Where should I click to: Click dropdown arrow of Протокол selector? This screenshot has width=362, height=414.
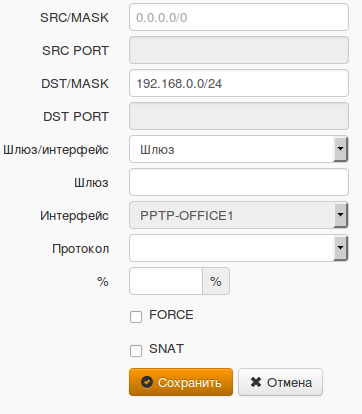pos(340,248)
